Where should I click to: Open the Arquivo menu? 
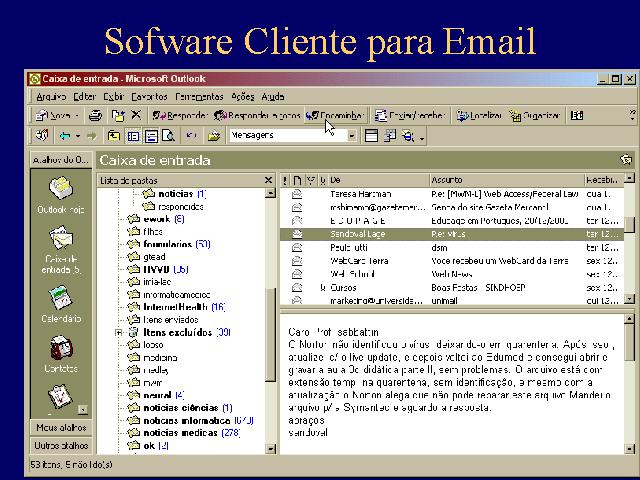click(x=51, y=97)
